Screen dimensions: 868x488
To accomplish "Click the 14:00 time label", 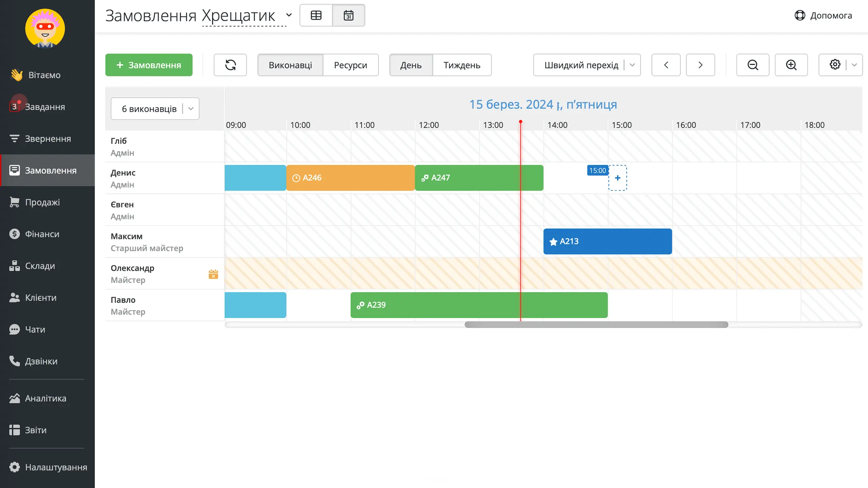I will point(557,125).
